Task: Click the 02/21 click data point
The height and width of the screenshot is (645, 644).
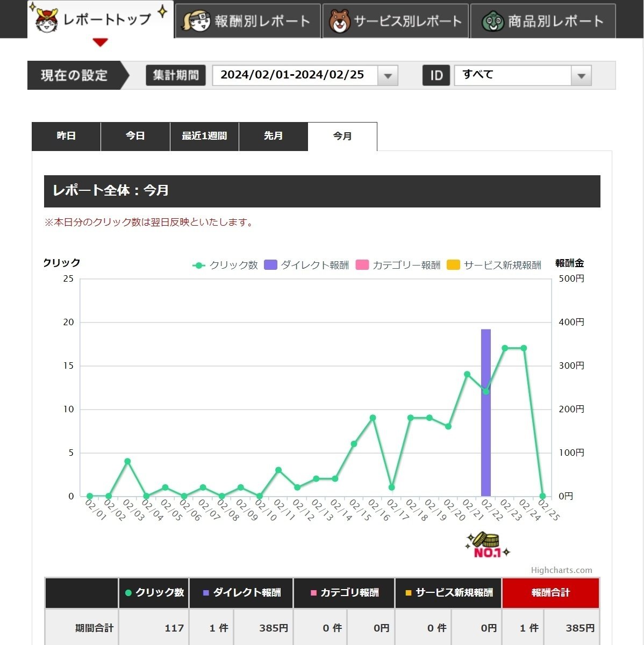Action: pyautogui.click(x=467, y=374)
